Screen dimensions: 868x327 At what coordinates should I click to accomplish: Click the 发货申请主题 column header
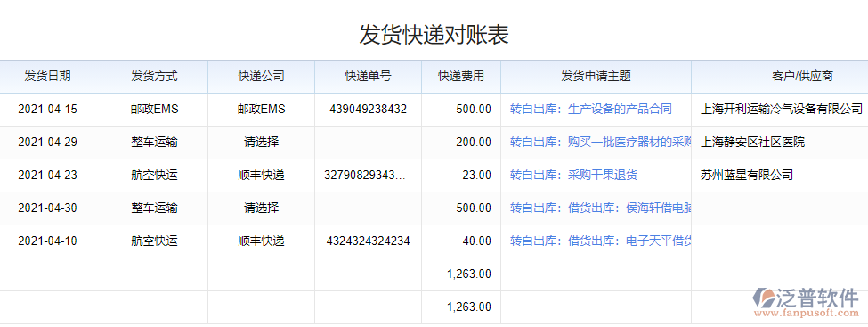pos(596,77)
